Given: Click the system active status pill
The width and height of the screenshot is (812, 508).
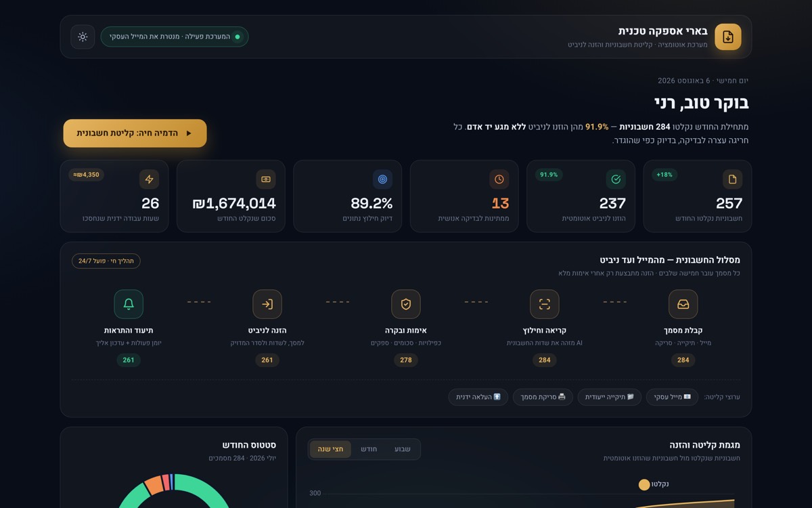Looking at the screenshot, I should pos(175,37).
